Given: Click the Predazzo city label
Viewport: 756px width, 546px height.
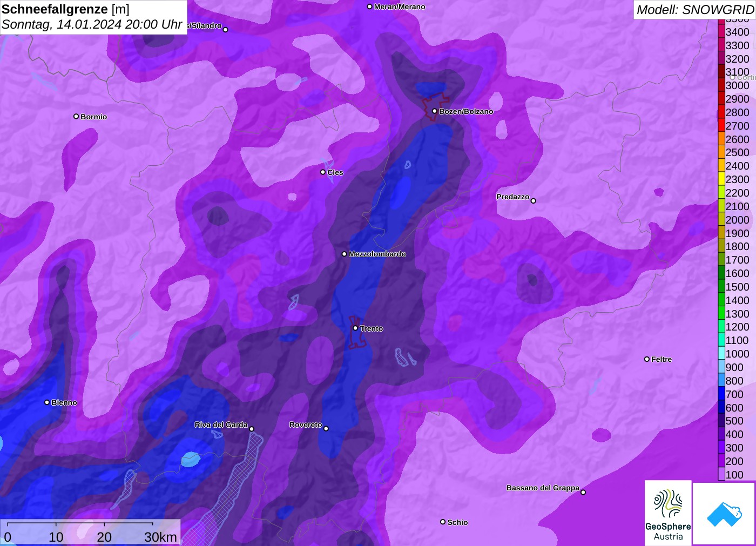Looking at the screenshot, I should point(513,197).
